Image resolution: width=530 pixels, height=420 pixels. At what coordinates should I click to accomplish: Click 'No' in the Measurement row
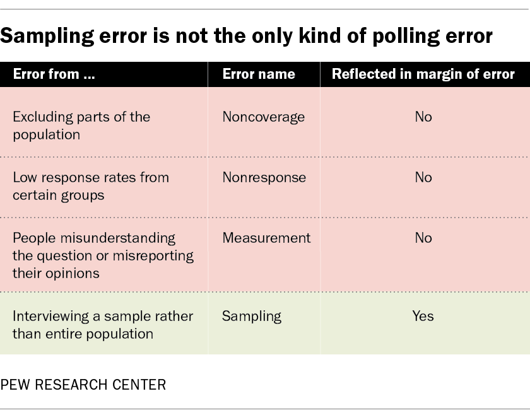[x=423, y=238]
